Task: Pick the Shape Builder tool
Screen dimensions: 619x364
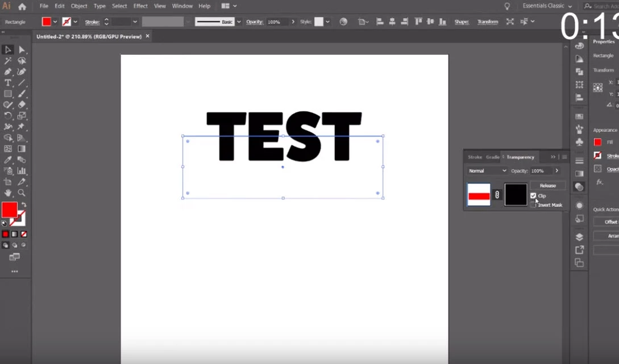Action: point(7,138)
